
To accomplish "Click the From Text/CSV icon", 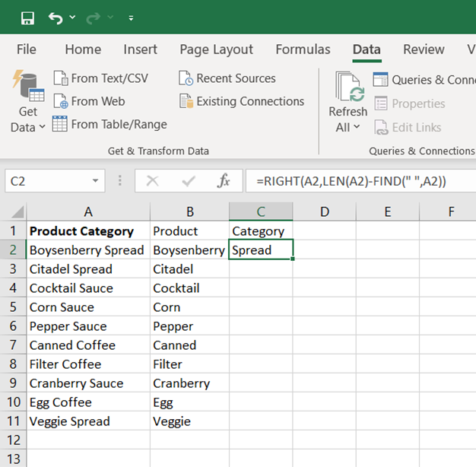I will point(61,78).
